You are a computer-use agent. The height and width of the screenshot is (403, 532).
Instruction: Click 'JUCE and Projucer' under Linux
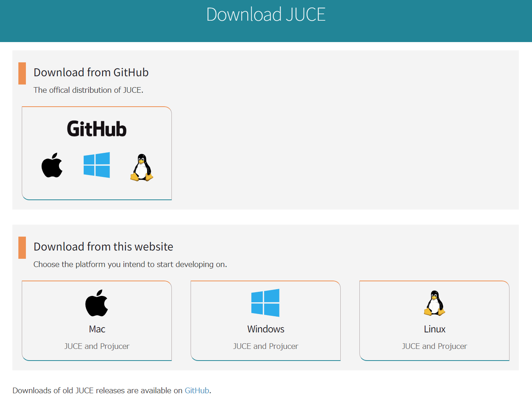(x=434, y=346)
